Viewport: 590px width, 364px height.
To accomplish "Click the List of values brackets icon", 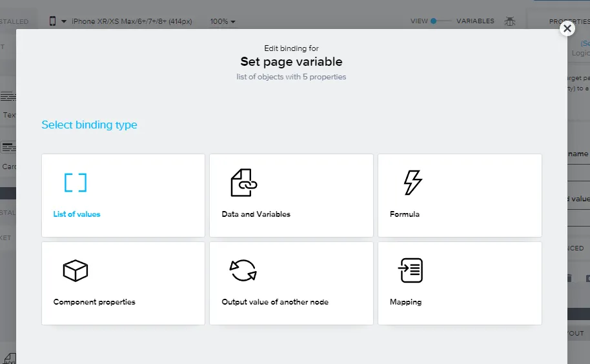I will [x=76, y=183].
